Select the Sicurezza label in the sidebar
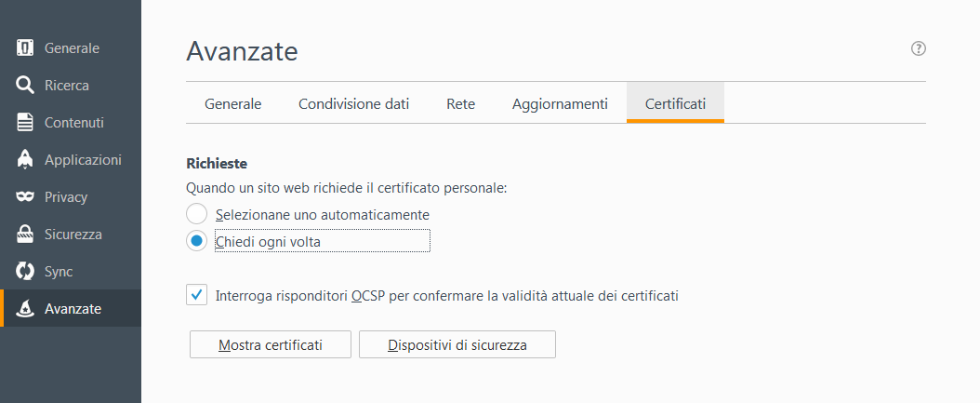The height and width of the screenshot is (403, 980). coord(73,235)
